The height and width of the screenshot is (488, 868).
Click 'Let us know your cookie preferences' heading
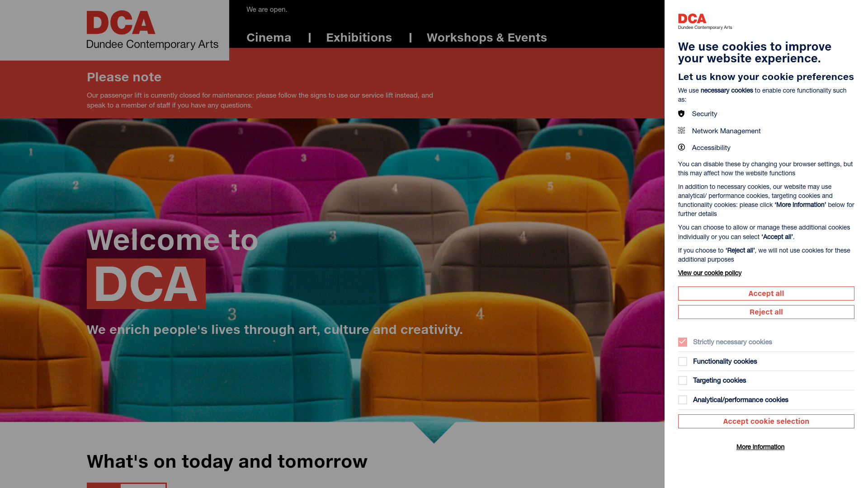pos(766,77)
